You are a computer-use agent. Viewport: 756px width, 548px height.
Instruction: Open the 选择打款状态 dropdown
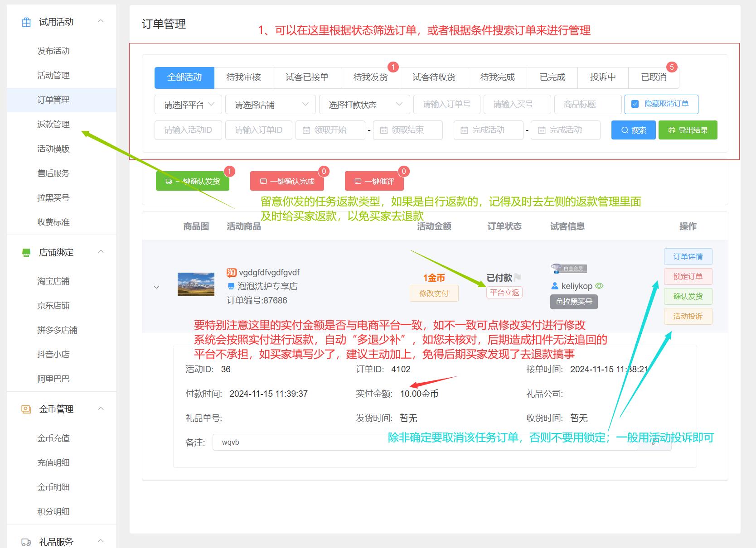364,105
